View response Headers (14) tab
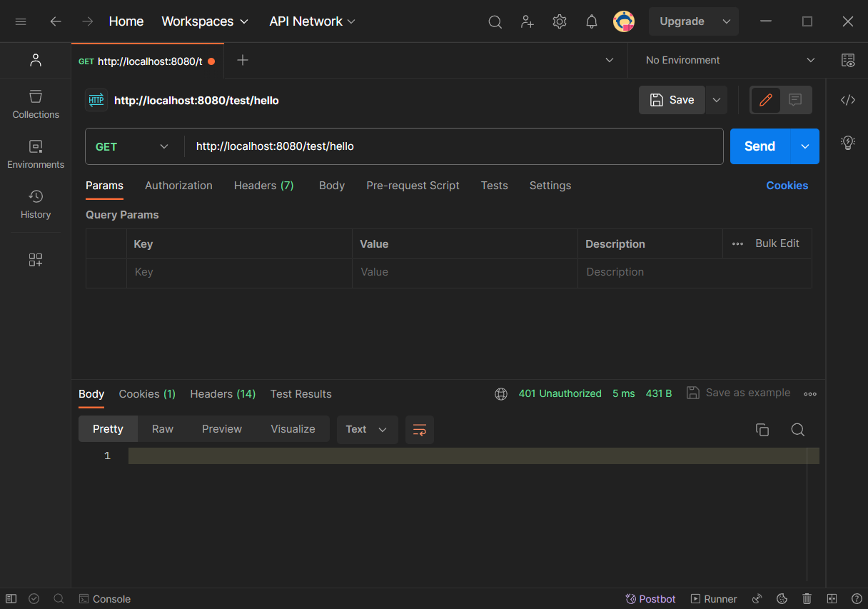Screen dimensions: 868x609 [223, 394]
